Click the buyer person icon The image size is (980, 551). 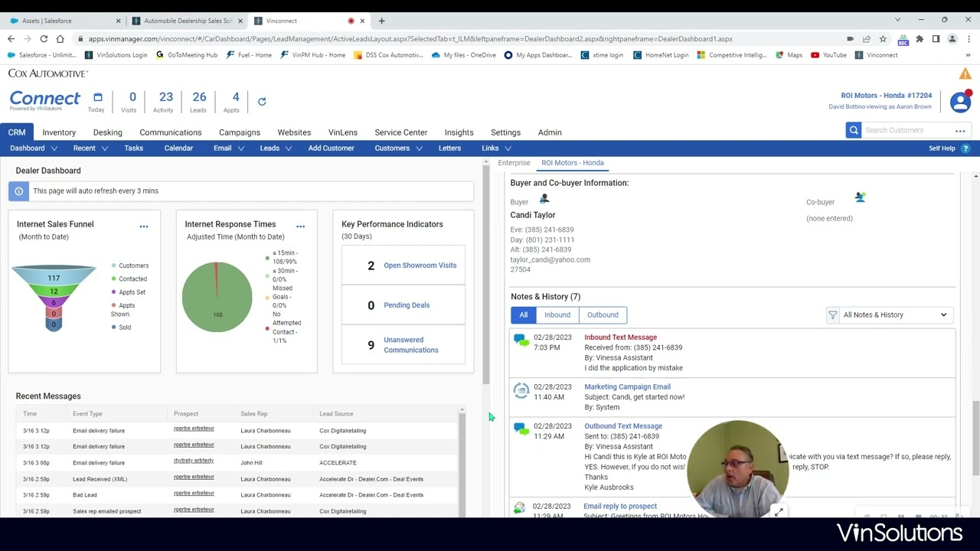544,199
